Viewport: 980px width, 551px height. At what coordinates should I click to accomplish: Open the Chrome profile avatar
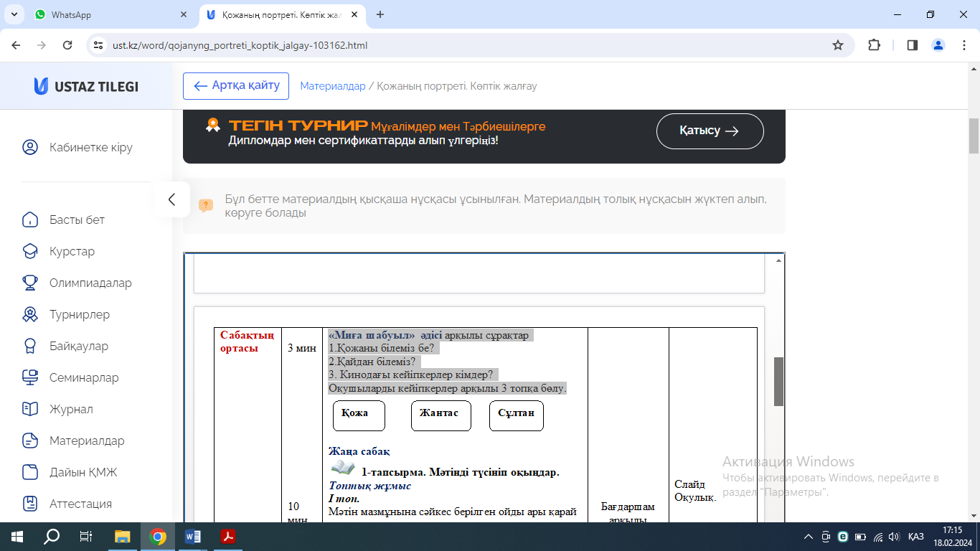coord(938,45)
